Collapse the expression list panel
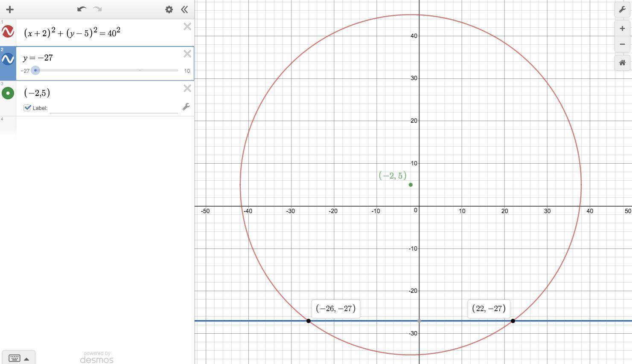The width and height of the screenshot is (632, 364). click(x=184, y=9)
